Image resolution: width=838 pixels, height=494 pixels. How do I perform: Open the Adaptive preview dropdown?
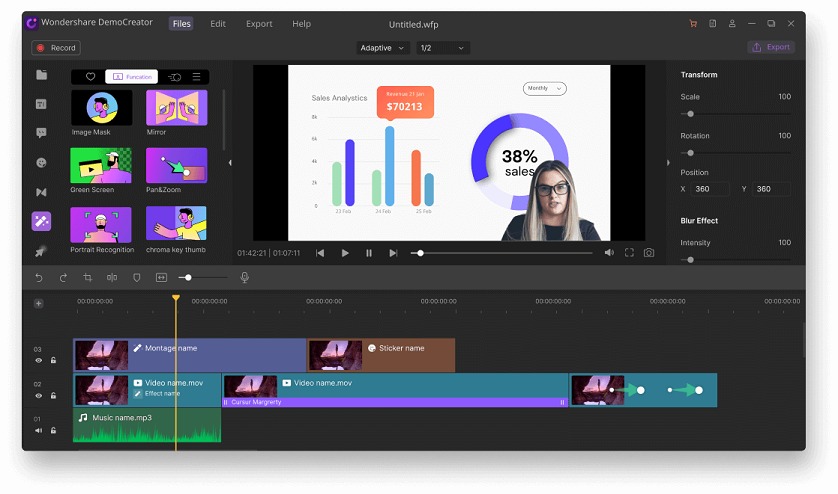click(x=383, y=48)
